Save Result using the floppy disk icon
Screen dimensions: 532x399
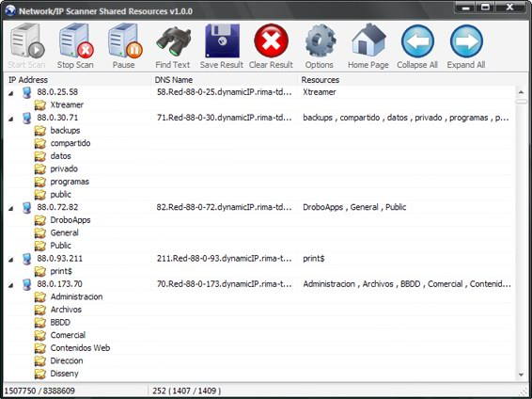tap(222, 40)
